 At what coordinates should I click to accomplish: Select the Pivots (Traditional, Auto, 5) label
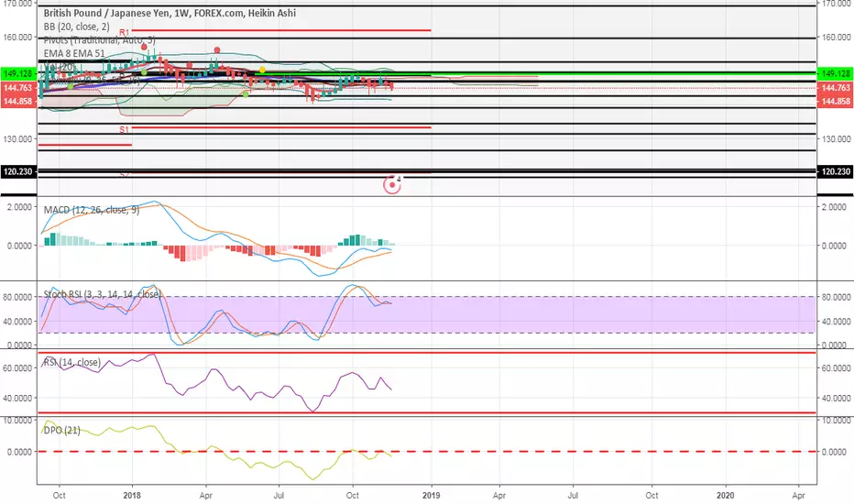tap(100, 40)
